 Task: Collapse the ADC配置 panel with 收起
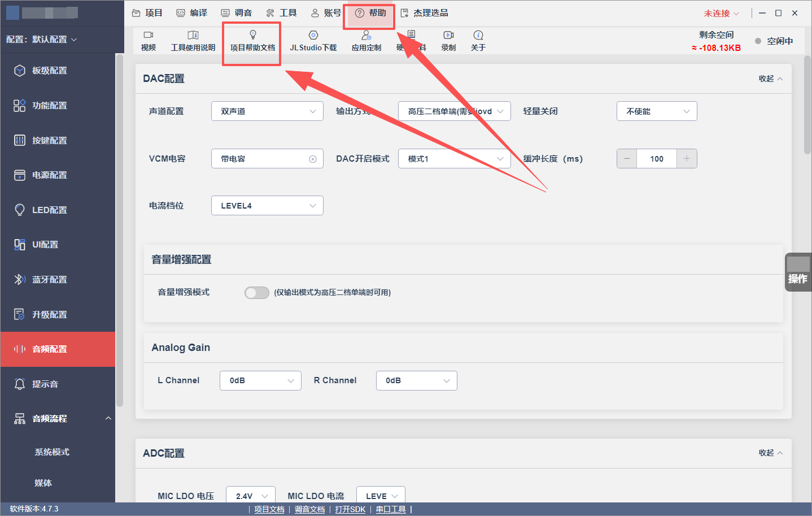pyautogui.click(x=771, y=453)
